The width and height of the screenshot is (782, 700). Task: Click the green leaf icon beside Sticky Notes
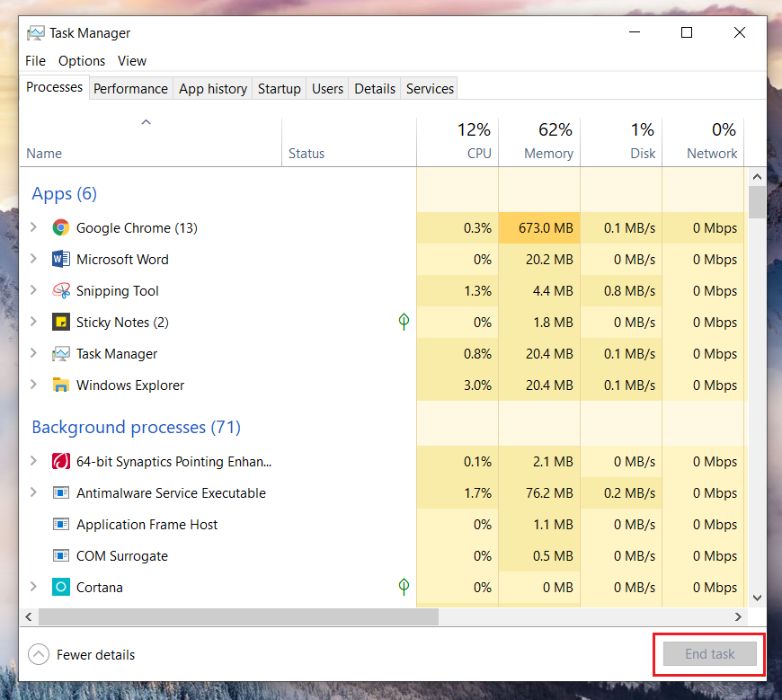click(404, 322)
